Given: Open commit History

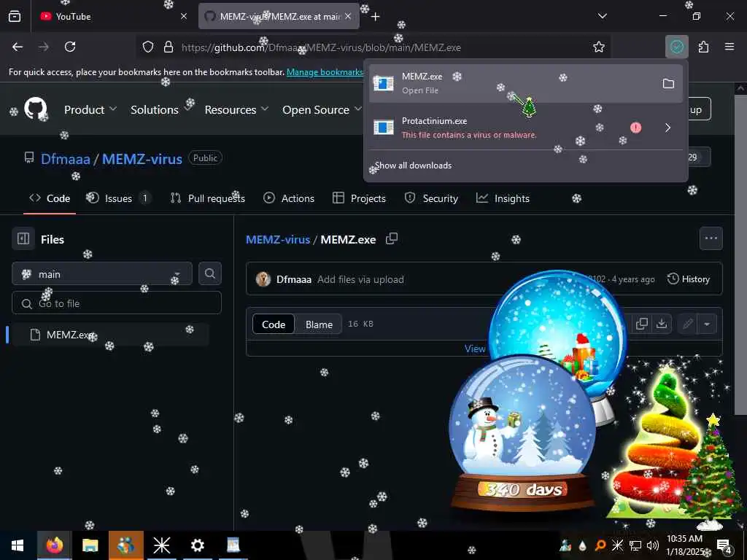Looking at the screenshot, I should click(x=689, y=279).
